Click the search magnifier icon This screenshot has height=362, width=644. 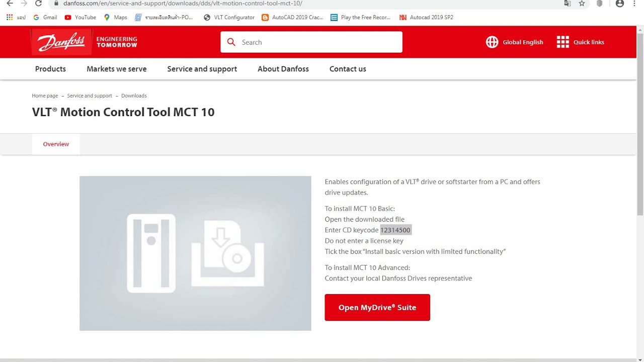[x=231, y=42]
